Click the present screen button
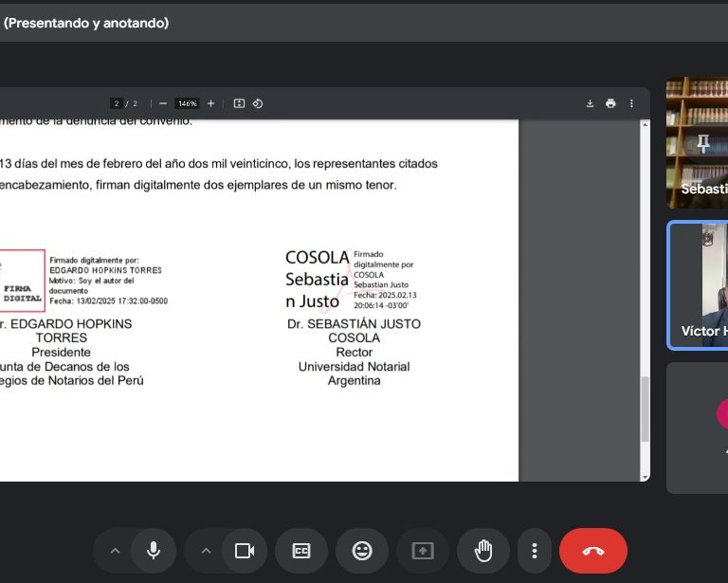 (423, 551)
